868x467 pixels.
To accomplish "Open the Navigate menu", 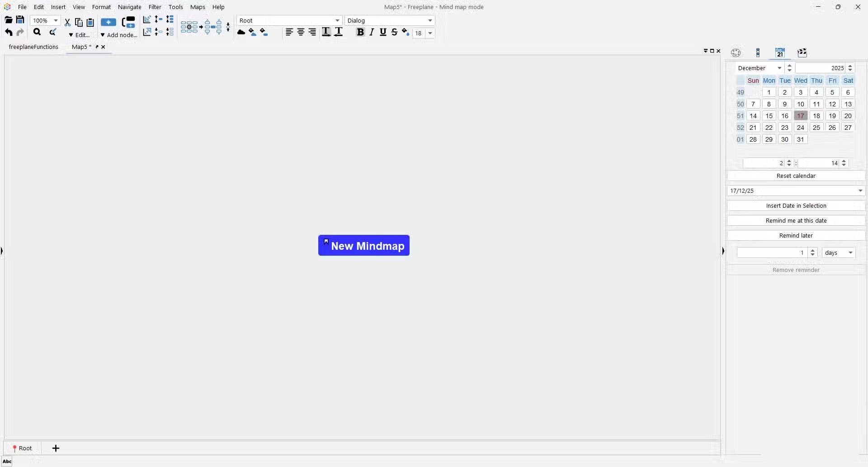I will pos(130,7).
